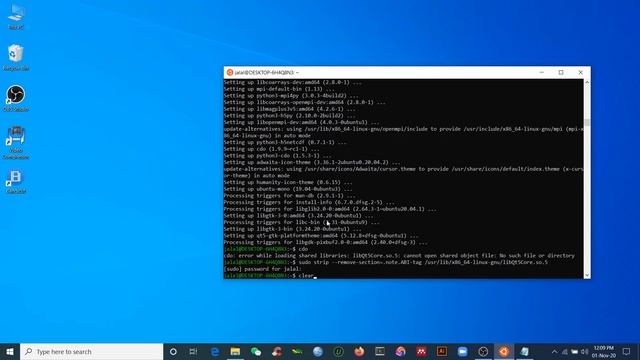
Task: Open File Explorer from the taskbar
Action: tap(235, 351)
